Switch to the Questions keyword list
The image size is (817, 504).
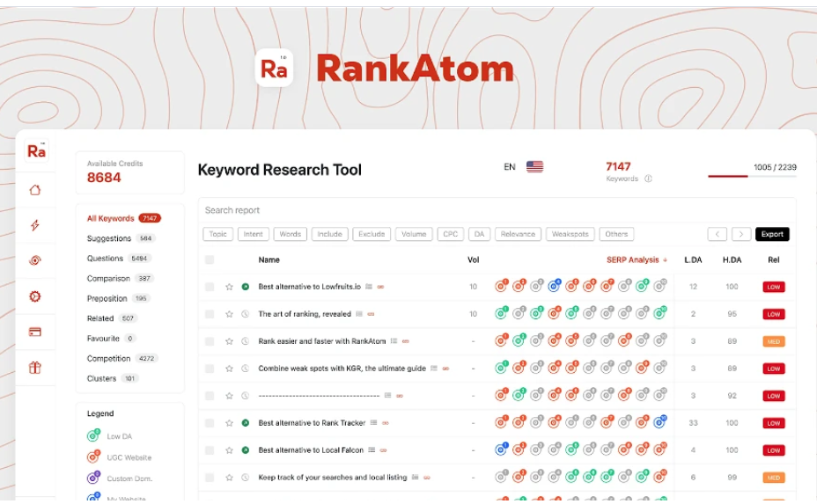coord(106,259)
